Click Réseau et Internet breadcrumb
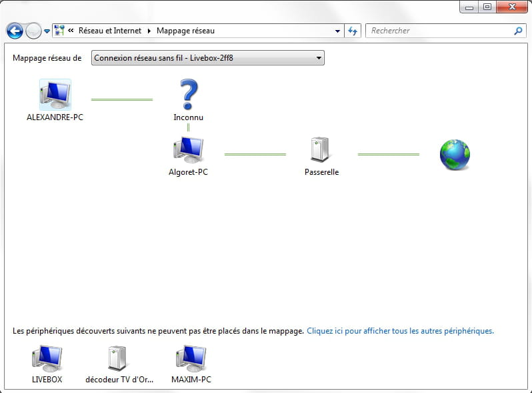Screen dimensions: 532x393 (111, 31)
